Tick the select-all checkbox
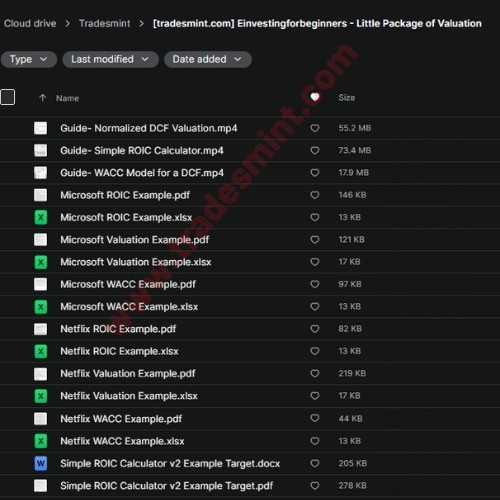The image size is (500, 500). (7, 97)
